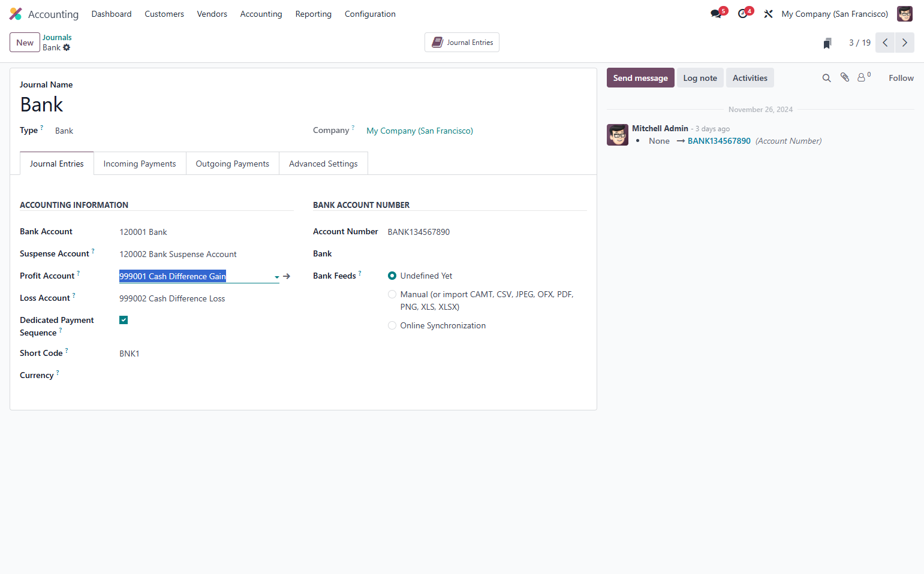
Task: Open the user avatar menu
Action: coord(905,14)
